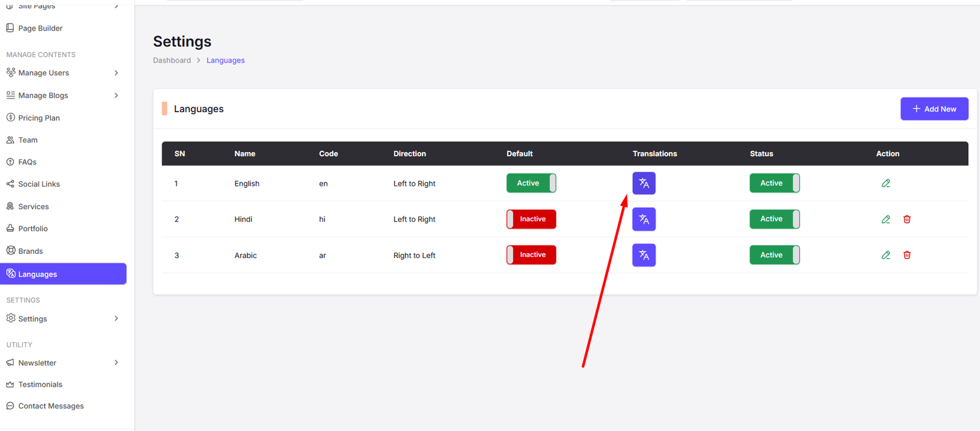Open translations for English language
The height and width of the screenshot is (431, 980).
click(x=644, y=183)
